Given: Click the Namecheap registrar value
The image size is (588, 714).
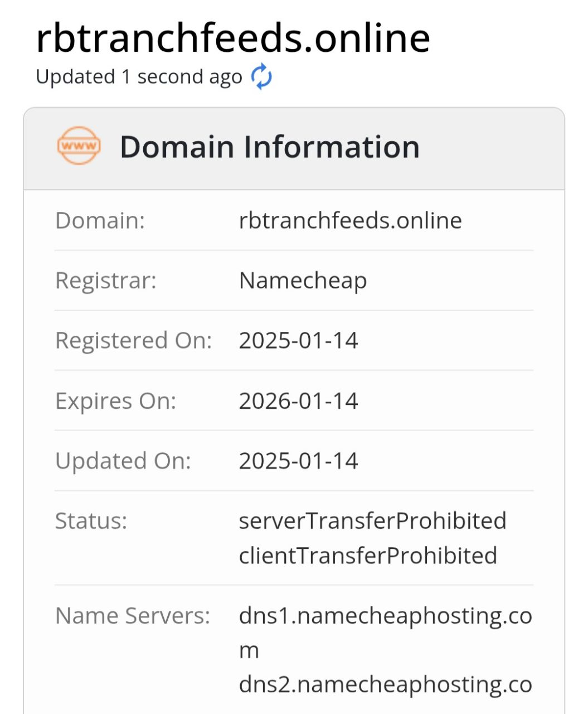Looking at the screenshot, I should [x=303, y=281].
